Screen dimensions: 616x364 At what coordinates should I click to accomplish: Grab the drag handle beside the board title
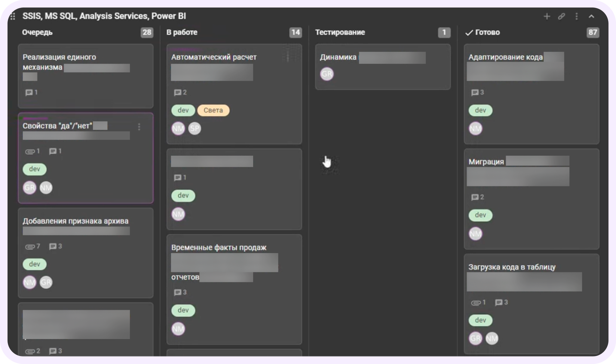(x=13, y=17)
